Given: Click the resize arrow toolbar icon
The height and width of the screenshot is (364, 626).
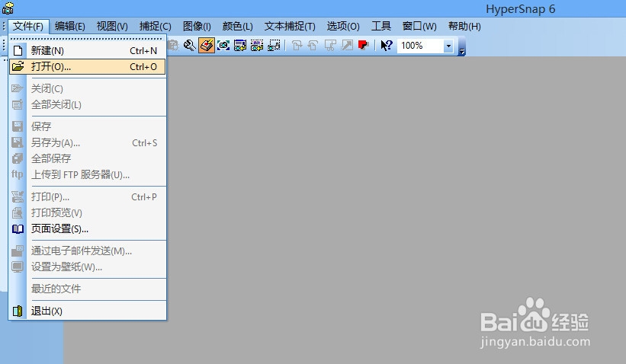Looking at the screenshot, I should pyautogui.click(x=347, y=46).
